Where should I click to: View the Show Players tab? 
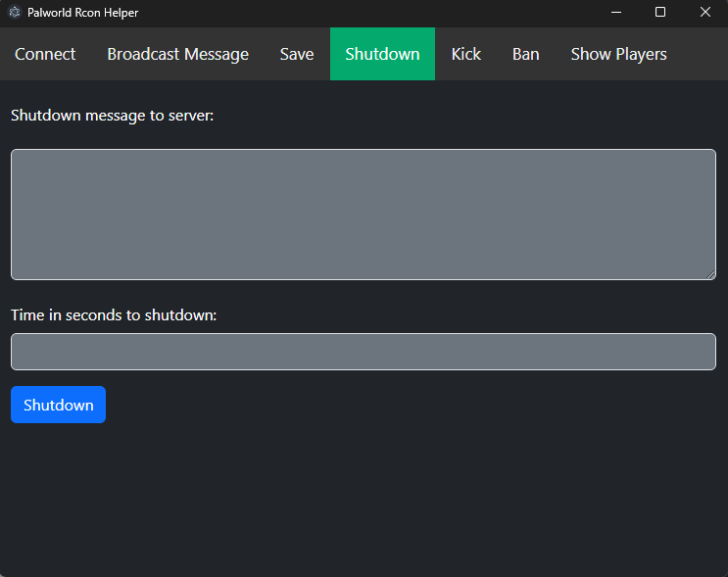tap(619, 54)
